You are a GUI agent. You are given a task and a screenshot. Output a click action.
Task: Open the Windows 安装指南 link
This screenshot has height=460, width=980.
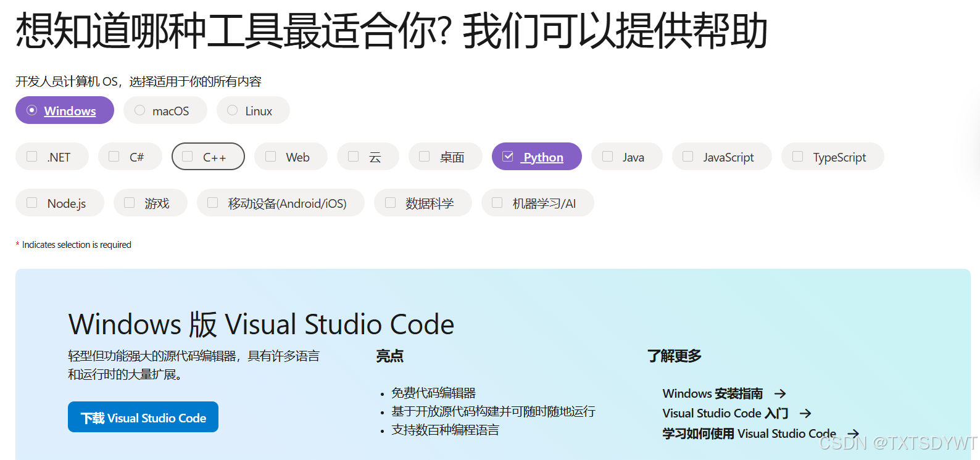(x=713, y=393)
